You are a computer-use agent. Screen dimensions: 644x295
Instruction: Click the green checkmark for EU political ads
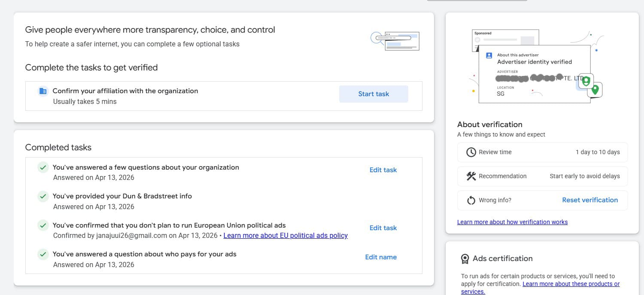(x=43, y=225)
